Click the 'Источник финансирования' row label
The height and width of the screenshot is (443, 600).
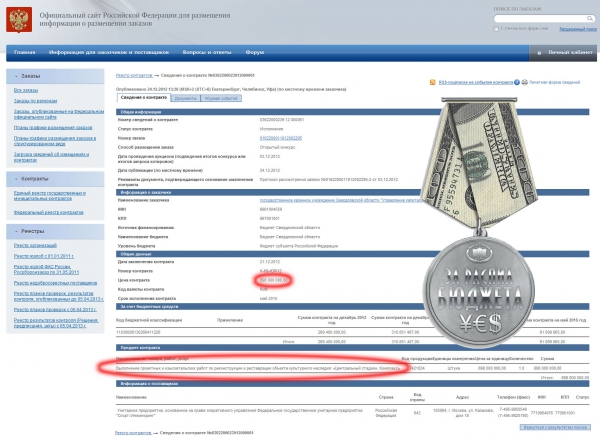(146, 228)
